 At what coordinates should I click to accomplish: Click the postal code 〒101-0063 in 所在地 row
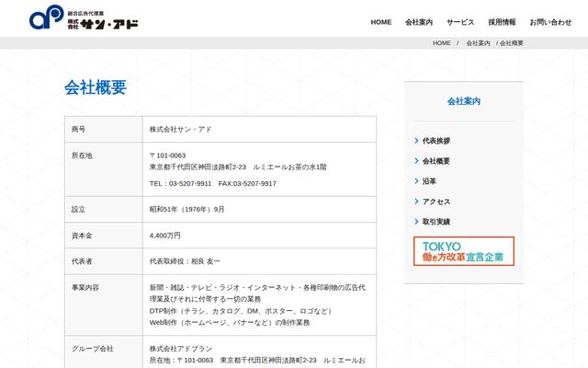[x=167, y=155]
